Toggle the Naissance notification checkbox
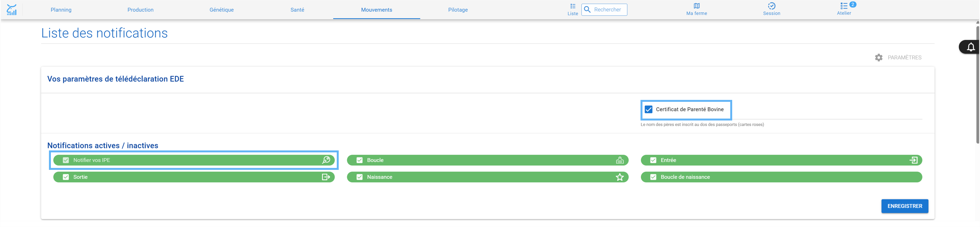Image resolution: width=980 pixels, height=227 pixels. [360, 177]
